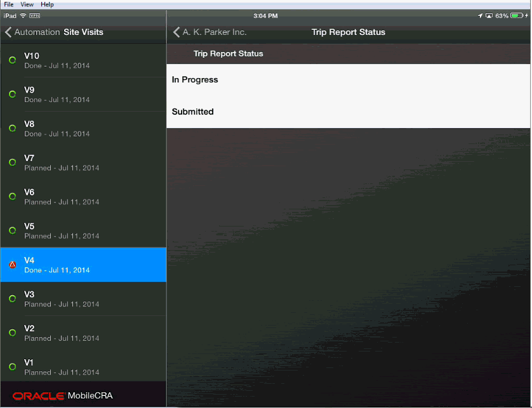Viewport: 532px width, 408px height.
Task: Click green status circle for V5
Action: (13, 230)
